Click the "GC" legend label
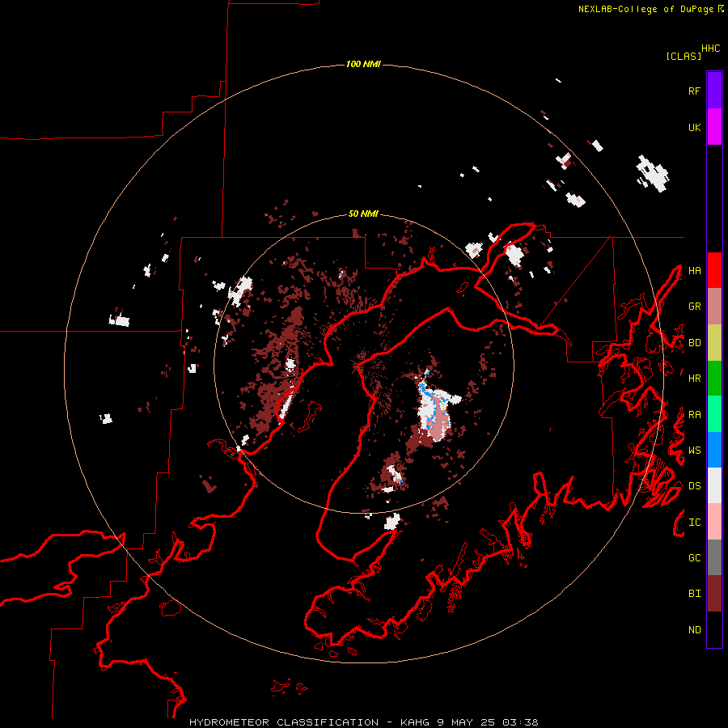 (x=694, y=558)
